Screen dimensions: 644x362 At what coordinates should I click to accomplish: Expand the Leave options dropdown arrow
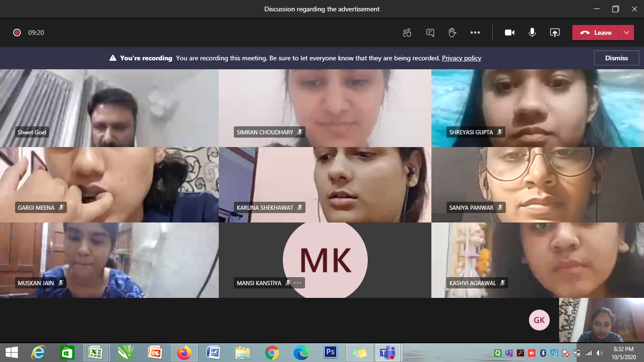click(x=626, y=33)
